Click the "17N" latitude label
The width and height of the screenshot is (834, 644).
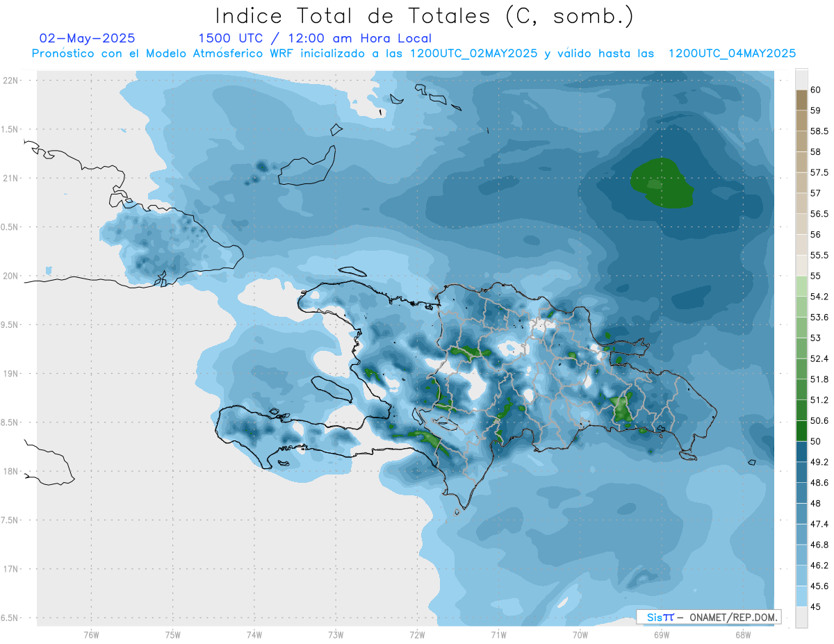[11, 569]
